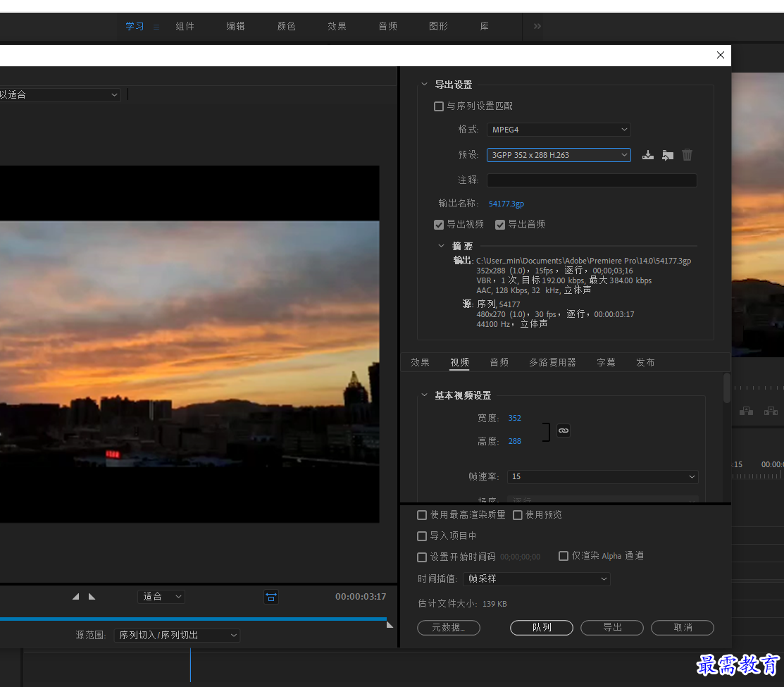Viewport: 784px width, 687px height.
Task: Open the 库 workspace
Action: [485, 27]
